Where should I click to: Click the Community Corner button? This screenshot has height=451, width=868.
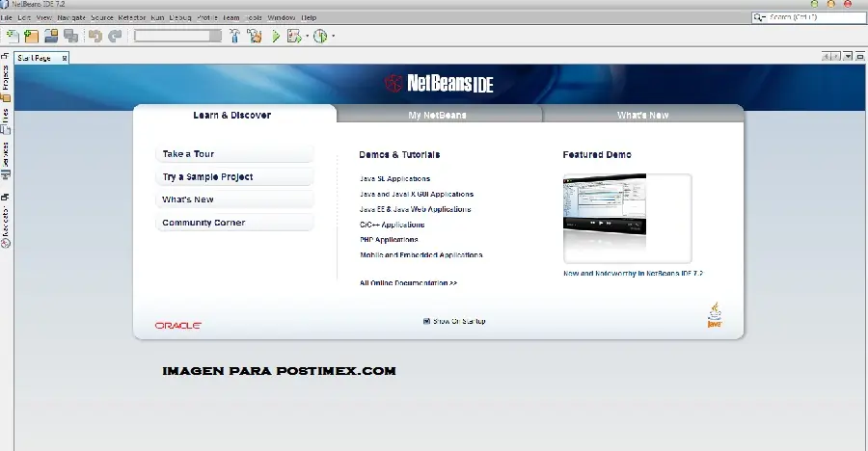click(x=234, y=223)
